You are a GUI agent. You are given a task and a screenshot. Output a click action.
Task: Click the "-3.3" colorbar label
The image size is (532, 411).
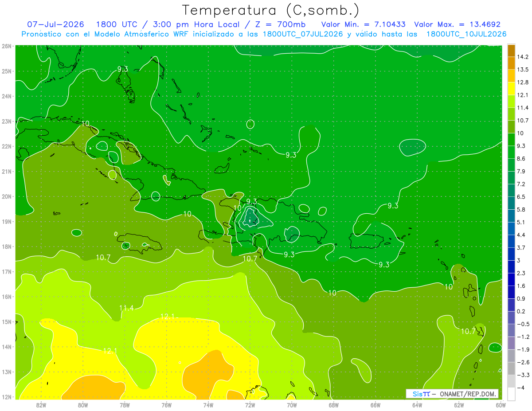pos(523,375)
